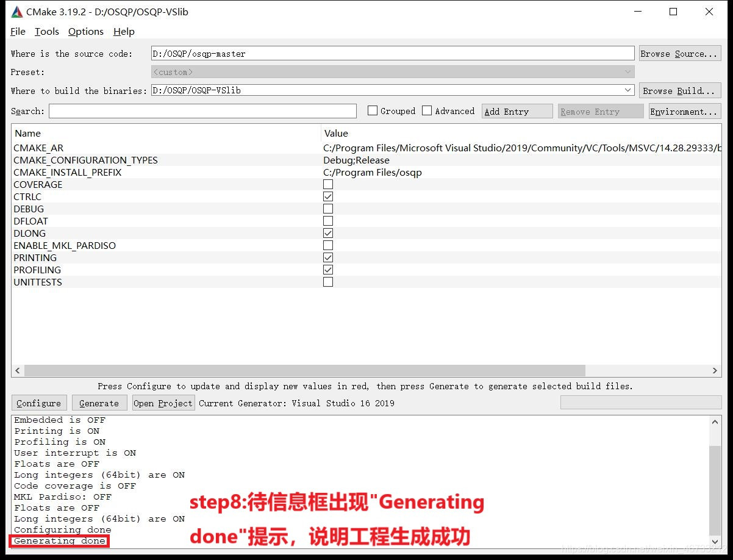Screen dimensions: 733x560
Task: Click the output log scroll down arrow
Action: pyautogui.click(x=715, y=541)
